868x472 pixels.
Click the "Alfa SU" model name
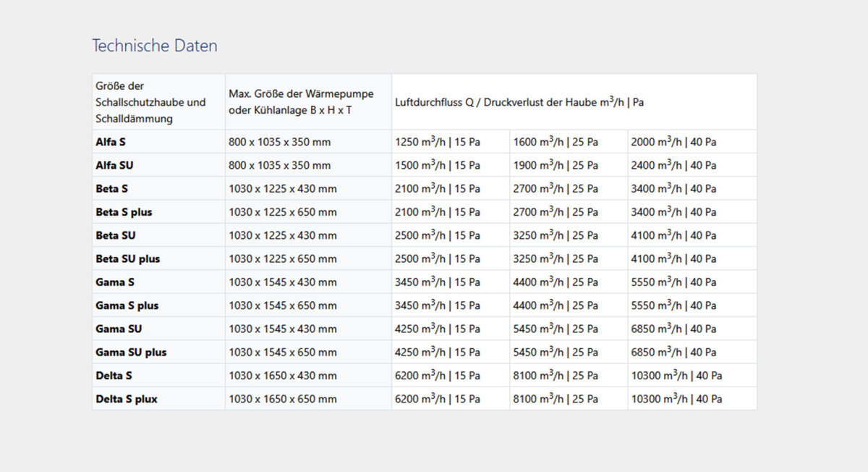pos(114,165)
